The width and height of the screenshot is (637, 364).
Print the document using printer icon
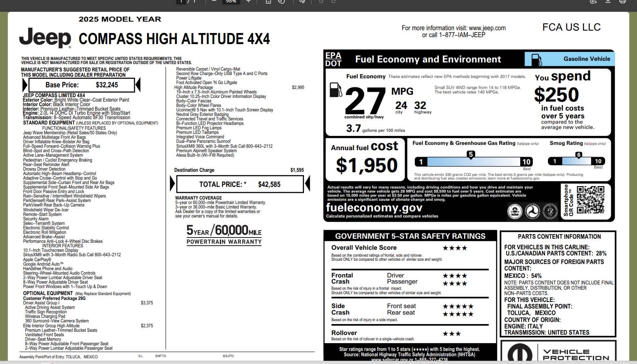tap(622, 1)
